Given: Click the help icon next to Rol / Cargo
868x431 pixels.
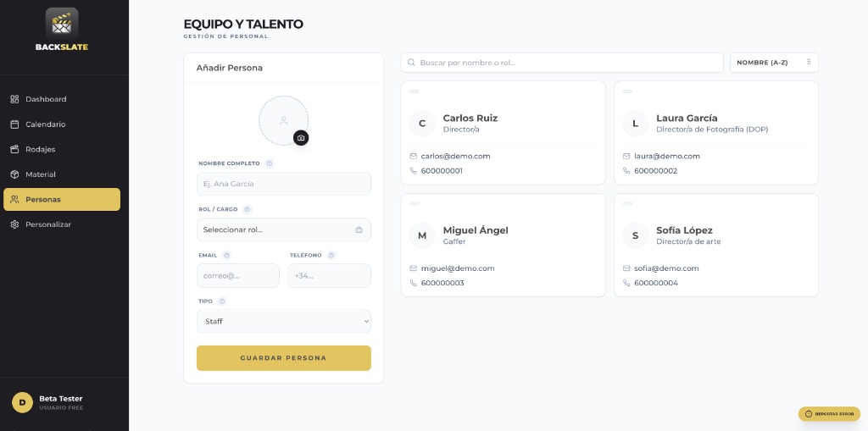Looking at the screenshot, I should coord(248,209).
